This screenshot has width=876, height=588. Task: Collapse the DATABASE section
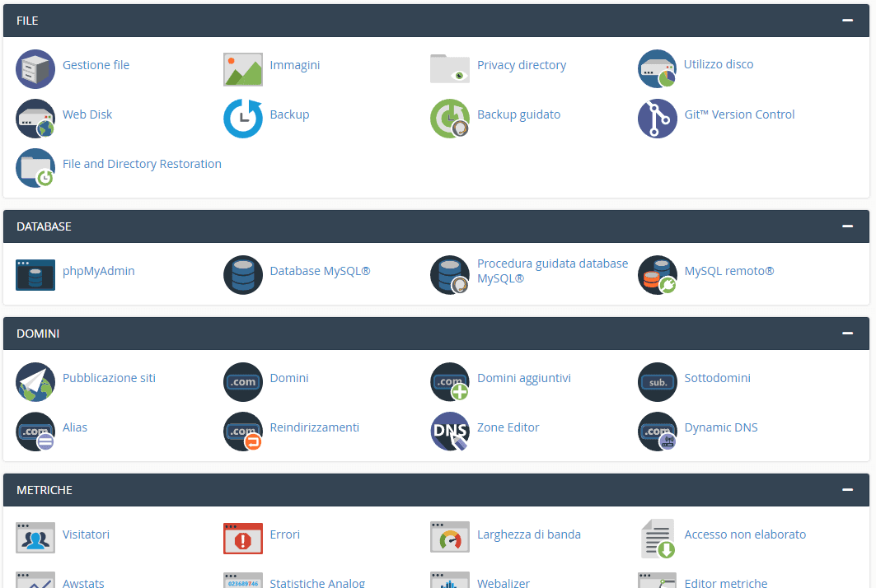pos(847,226)
